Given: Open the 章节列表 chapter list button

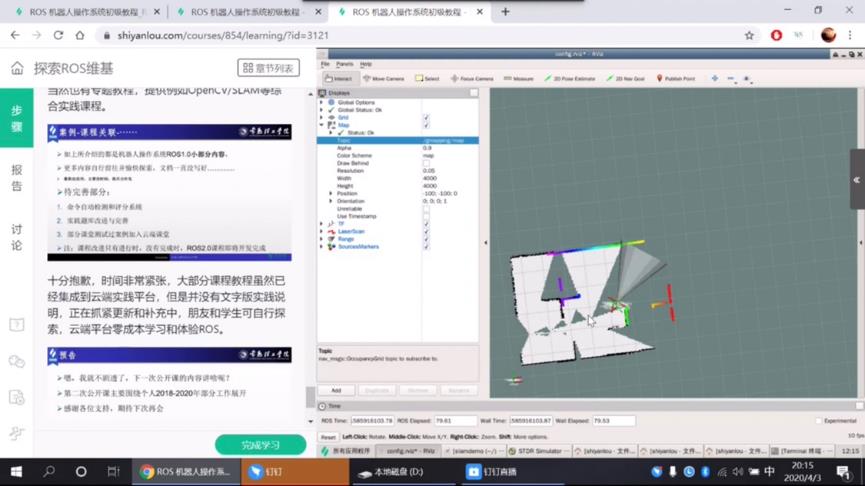Looking at the screenshot, I should point(269,68).
